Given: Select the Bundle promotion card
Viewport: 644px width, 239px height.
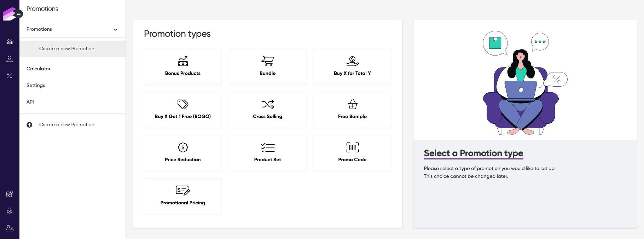Looking at the screenshot, I should pyautogui.click(x=267, y=67).
